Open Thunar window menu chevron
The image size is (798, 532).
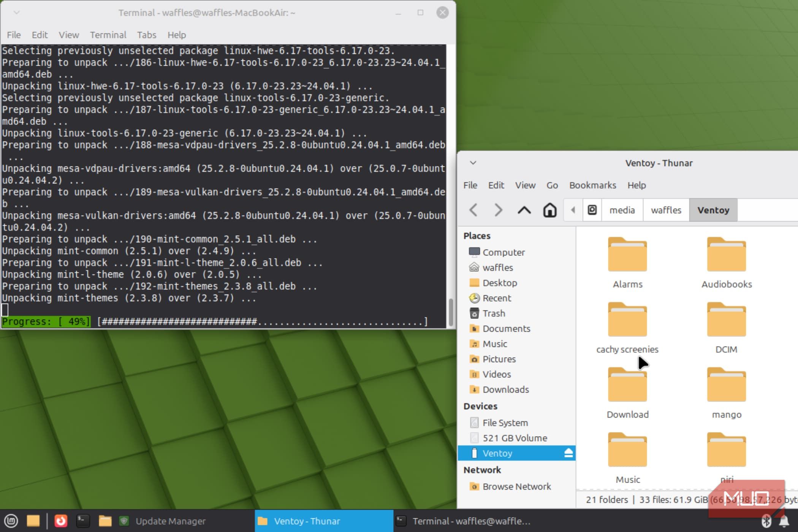(473, 163)
